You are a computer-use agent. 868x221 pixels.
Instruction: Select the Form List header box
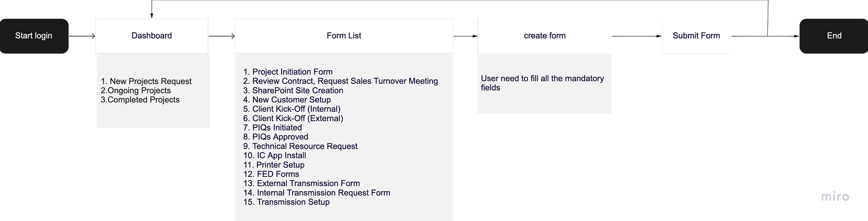pos(344,36)
